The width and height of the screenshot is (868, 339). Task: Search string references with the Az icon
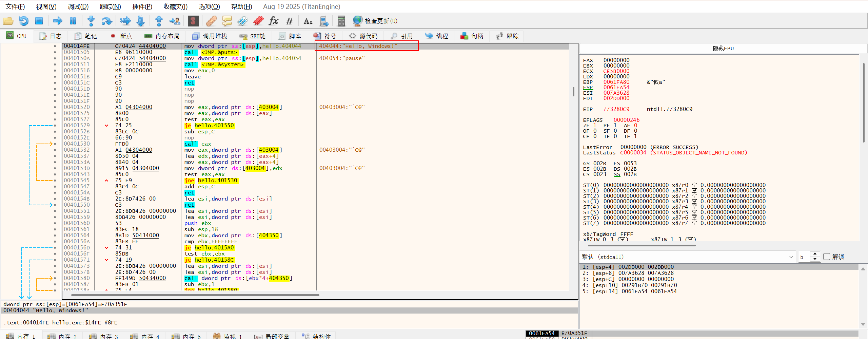click(308, 21)
